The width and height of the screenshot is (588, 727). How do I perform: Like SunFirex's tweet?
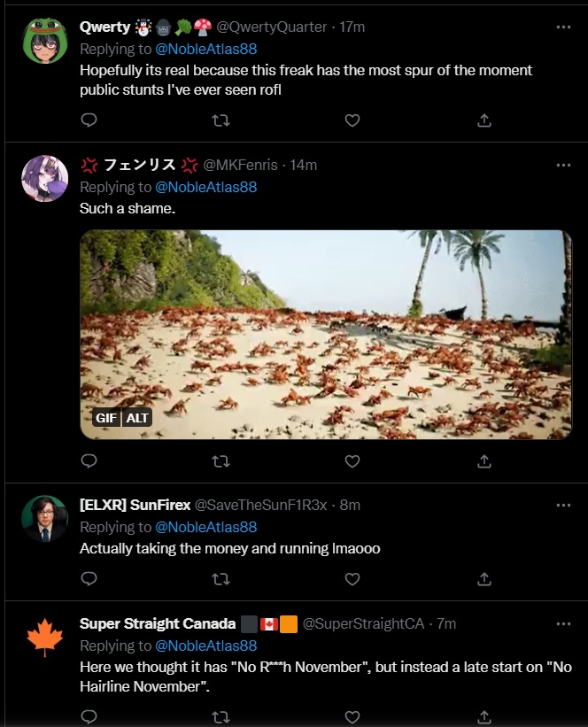[352, 579]
